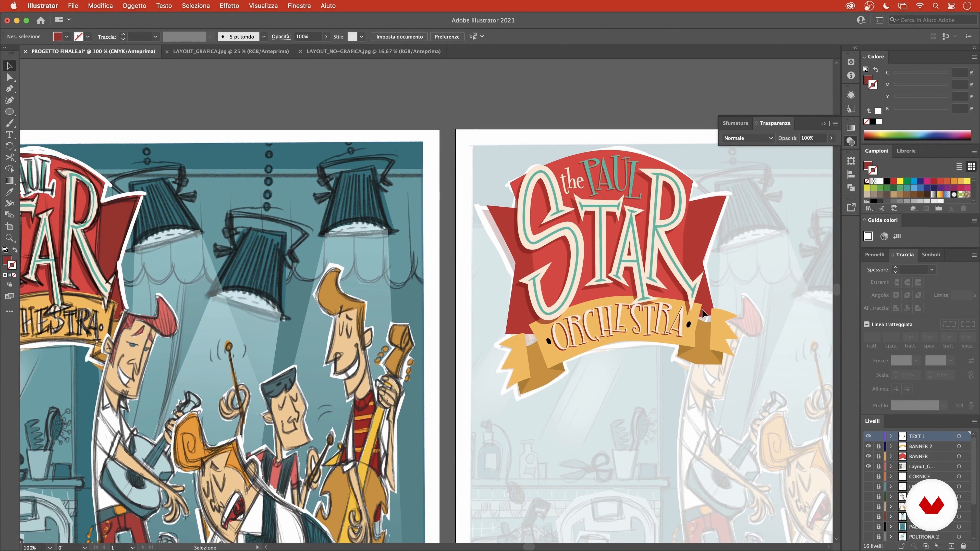Expand the CORNICE layer contents
This screenshot has height=551, width=980.
891,476
